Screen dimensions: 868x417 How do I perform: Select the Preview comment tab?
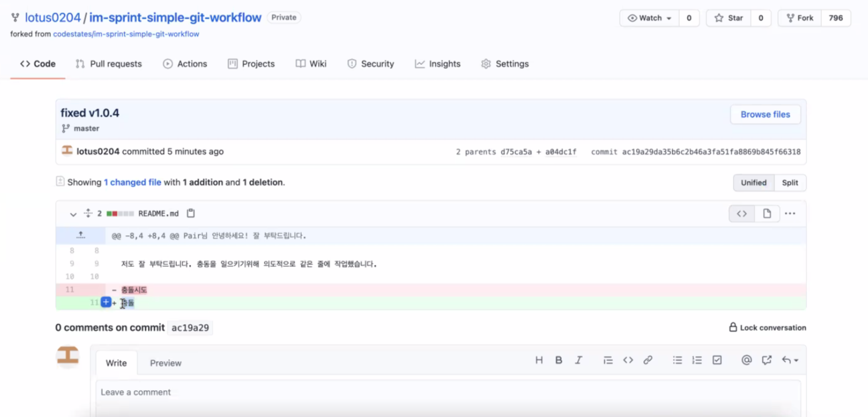165,363
